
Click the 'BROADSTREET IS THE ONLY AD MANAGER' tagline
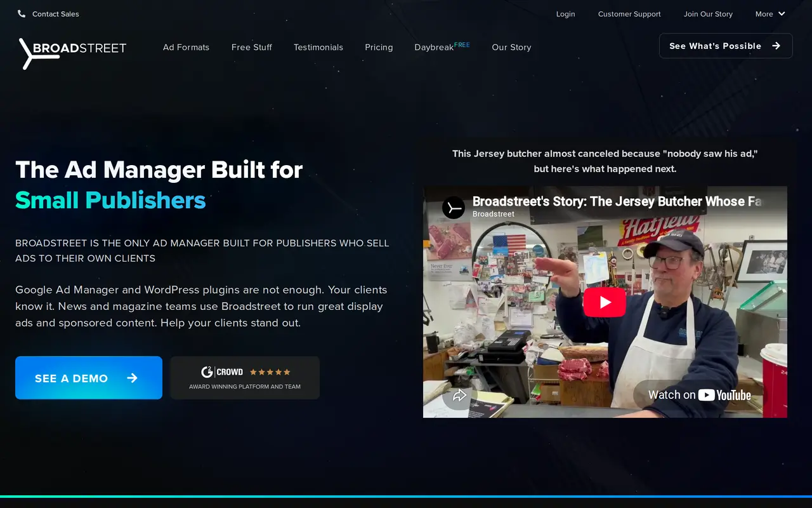(x=202, y=251)
